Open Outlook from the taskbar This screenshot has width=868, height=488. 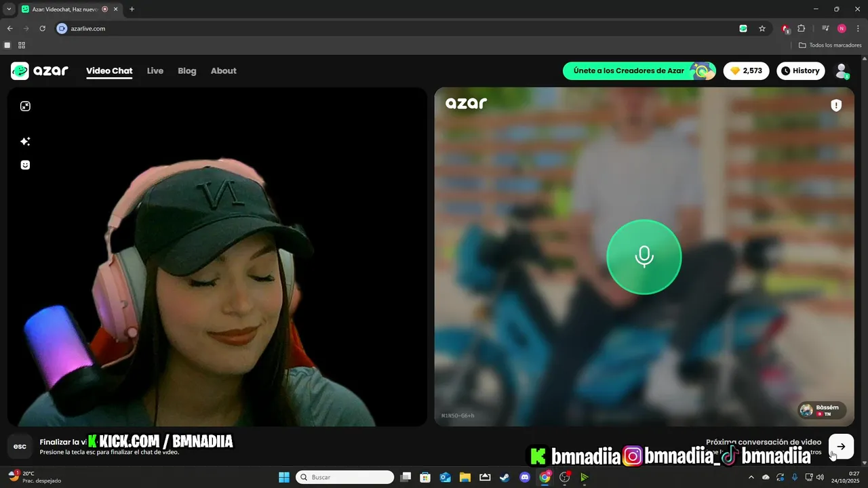click(446, 477)
